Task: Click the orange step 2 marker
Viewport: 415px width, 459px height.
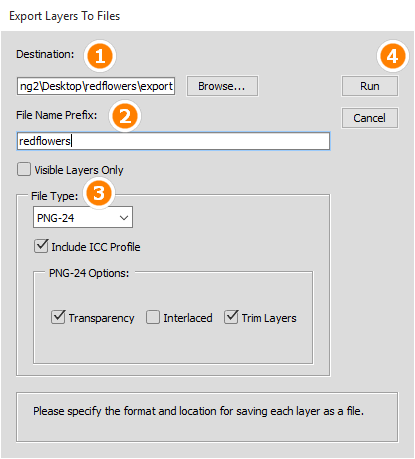Action: (125, 116)
